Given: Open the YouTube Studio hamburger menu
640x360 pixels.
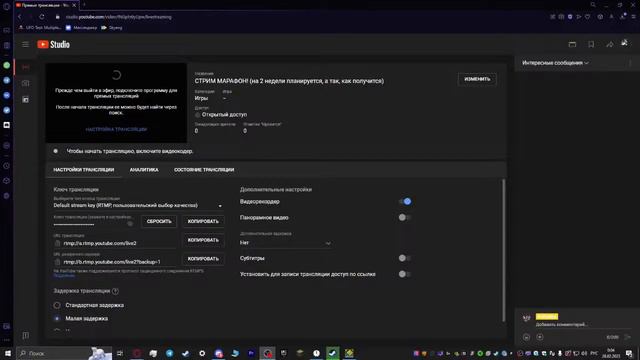Looking at the screenshot, I should 25,44.
